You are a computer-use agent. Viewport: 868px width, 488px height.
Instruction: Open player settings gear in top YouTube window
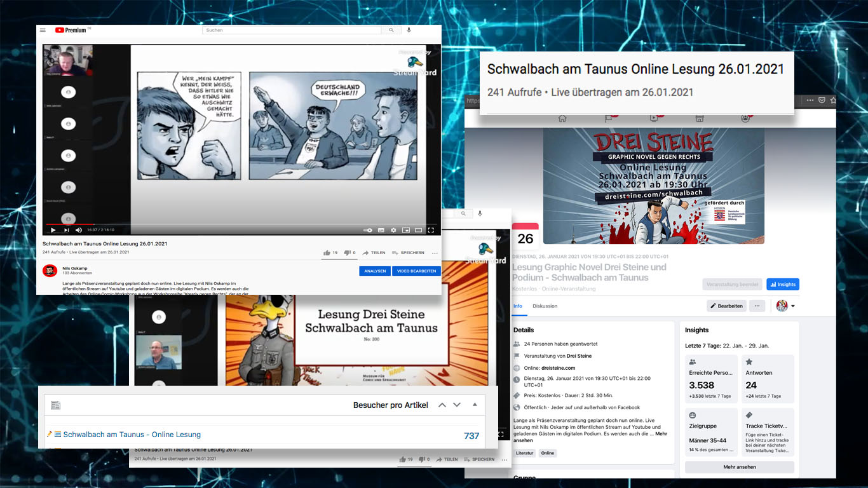pyautogui.click(x=393, y=230)
